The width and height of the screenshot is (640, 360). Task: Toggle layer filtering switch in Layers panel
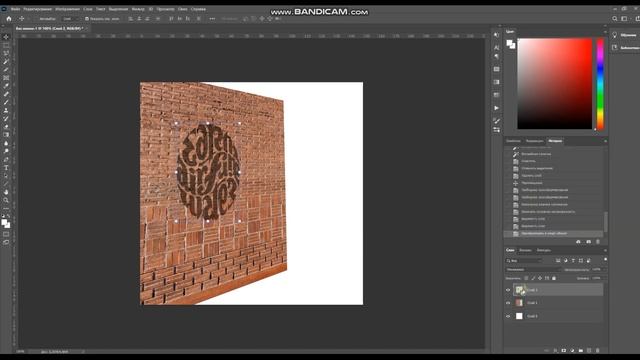(x=605, y=260)
